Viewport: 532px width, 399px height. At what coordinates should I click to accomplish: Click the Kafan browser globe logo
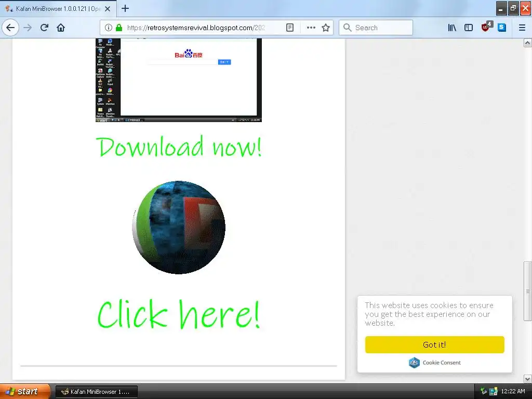179,228
